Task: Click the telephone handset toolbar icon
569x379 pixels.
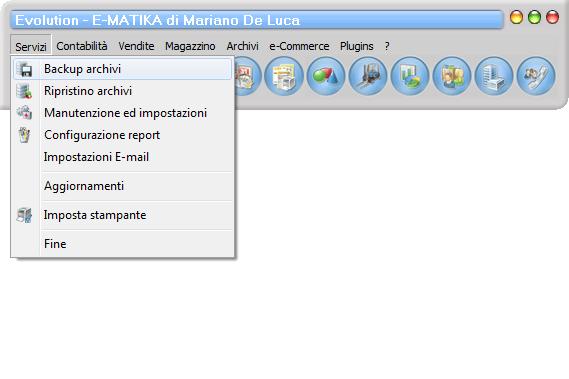Action: (536, 76)
